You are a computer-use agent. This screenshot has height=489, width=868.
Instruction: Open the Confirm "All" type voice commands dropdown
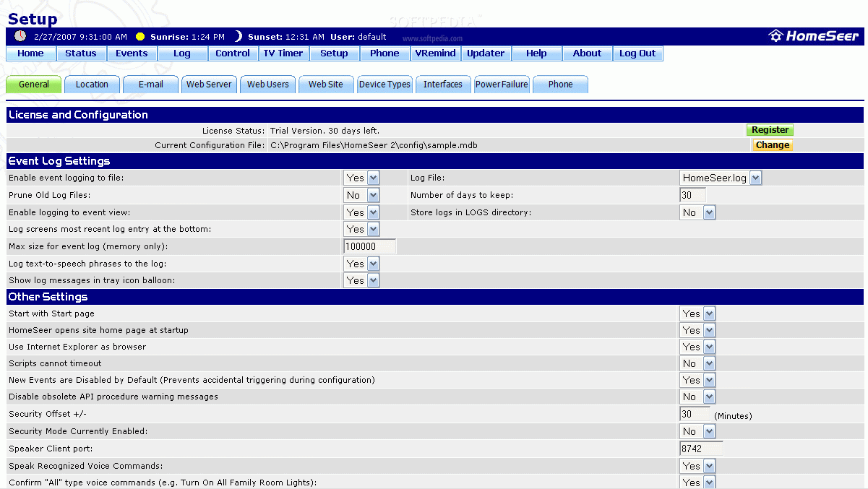click(697, 482)
